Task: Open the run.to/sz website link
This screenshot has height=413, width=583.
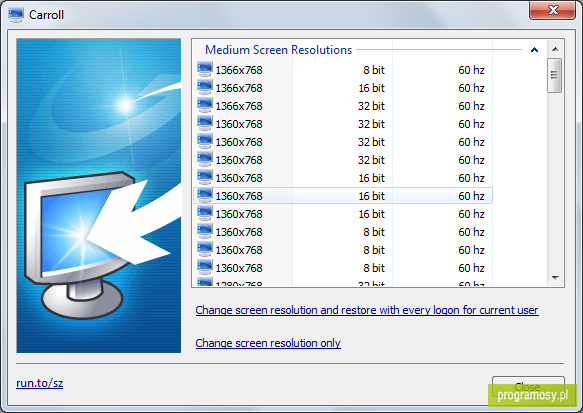Action: click(x=39, y=383)
